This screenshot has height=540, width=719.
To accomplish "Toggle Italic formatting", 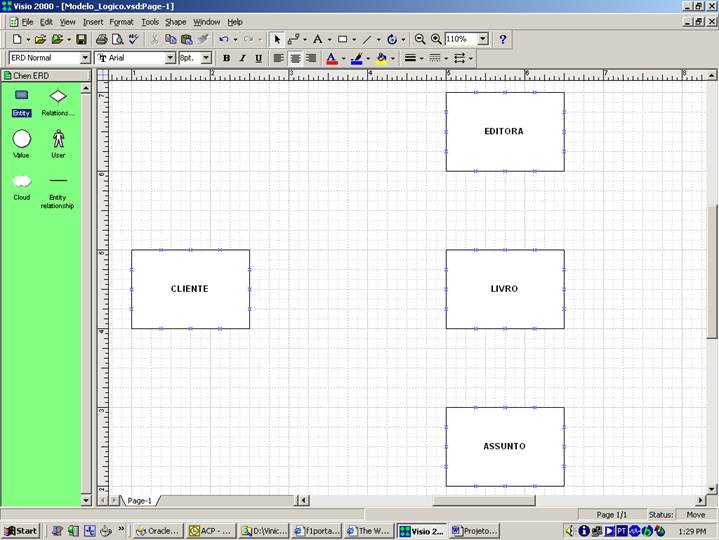I will pos(243,58).
